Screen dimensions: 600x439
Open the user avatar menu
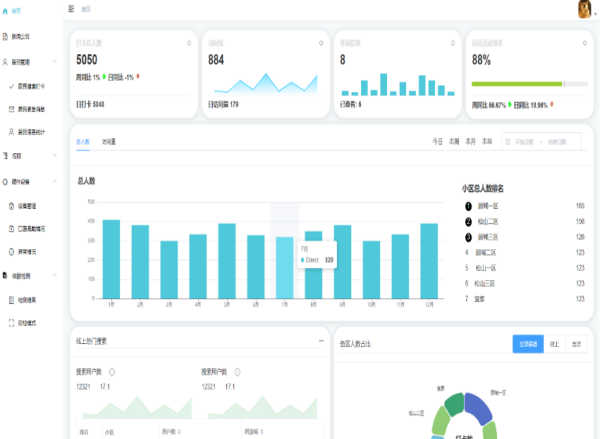tap(585, 9)
